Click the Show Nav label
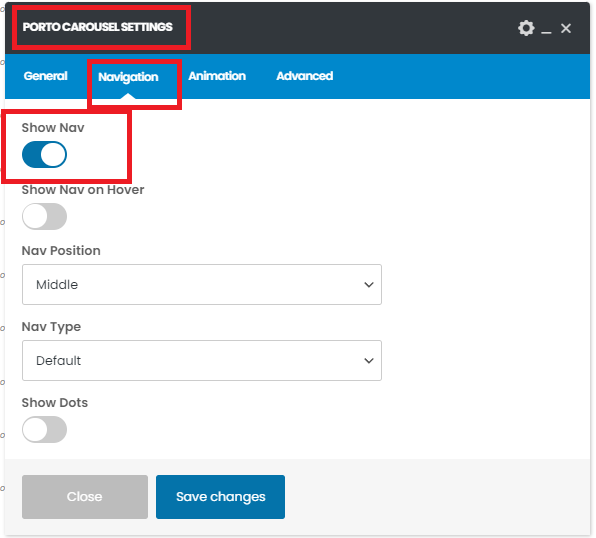This screenshot has height=538, width=596. click(x=53, y=127)
